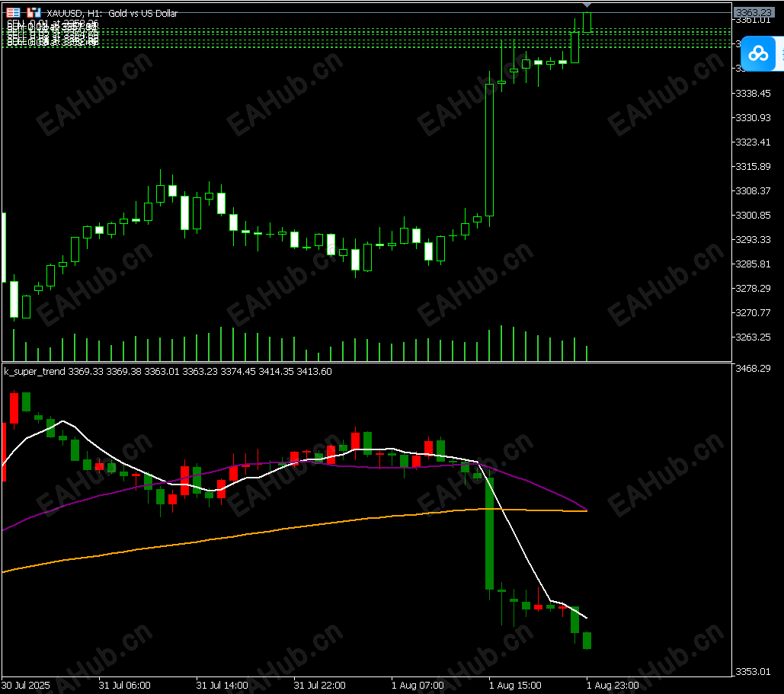Viewport: 784px width, 694px height.
Task: Select the chart shift triangle marker
Action: (x=587, y=5)
